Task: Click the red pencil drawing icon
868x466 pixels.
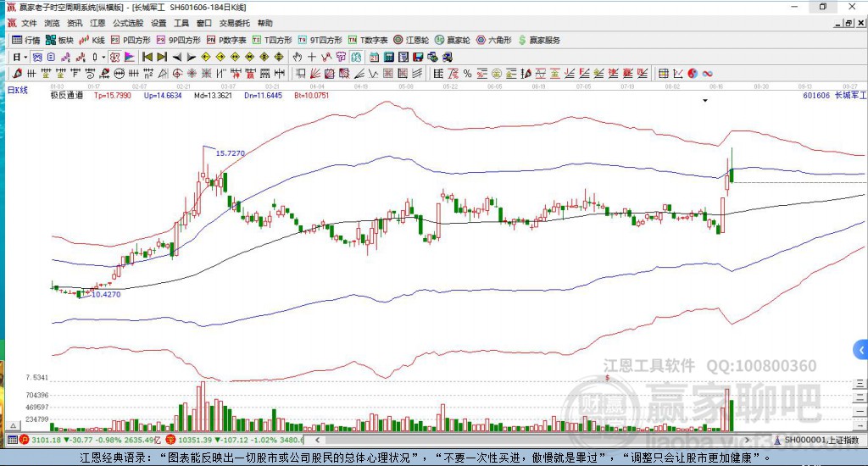Action: [17, 73]
